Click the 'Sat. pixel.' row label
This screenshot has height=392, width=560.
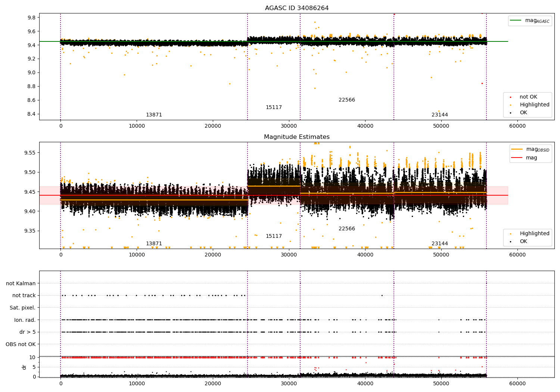(x=22, y=308)
